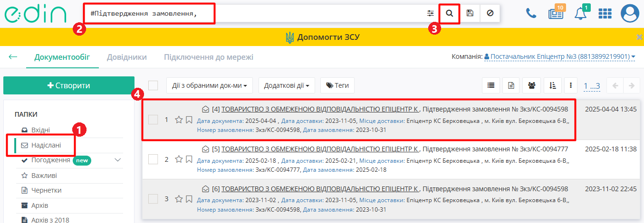Screen dimensions: 644x223
Task: Switch to the Довідники tab
Action: click(x=127, y=57)
